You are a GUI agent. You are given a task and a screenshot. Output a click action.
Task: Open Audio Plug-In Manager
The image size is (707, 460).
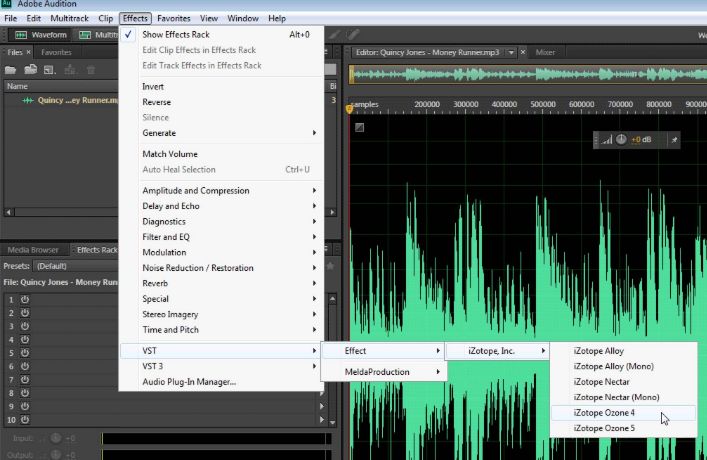pos(221,382)
